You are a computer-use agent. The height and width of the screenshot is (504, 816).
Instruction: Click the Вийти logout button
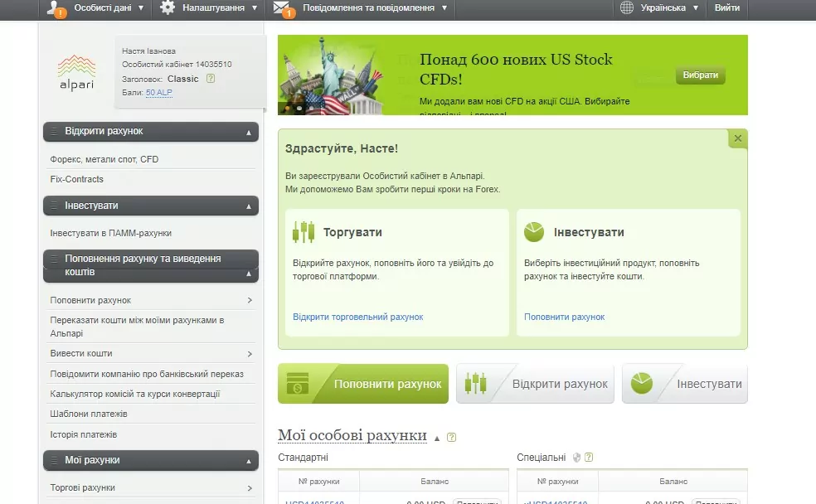tap(727, 7)
